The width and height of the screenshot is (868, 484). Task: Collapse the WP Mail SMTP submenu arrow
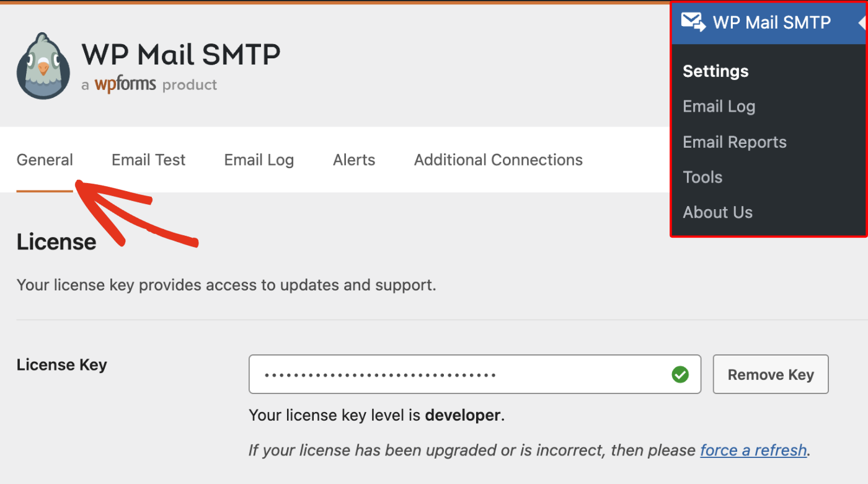[862, 22]
